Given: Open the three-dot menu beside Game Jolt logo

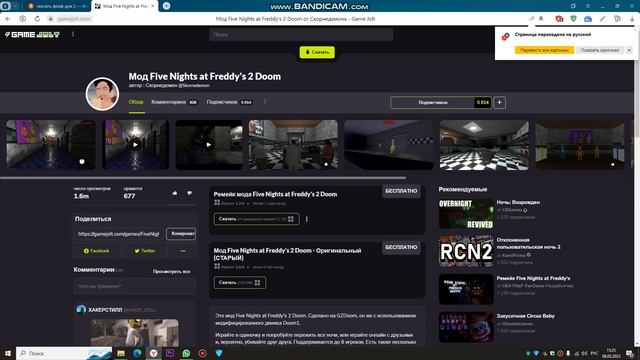Looking at the screenshot, I should 73,34.
